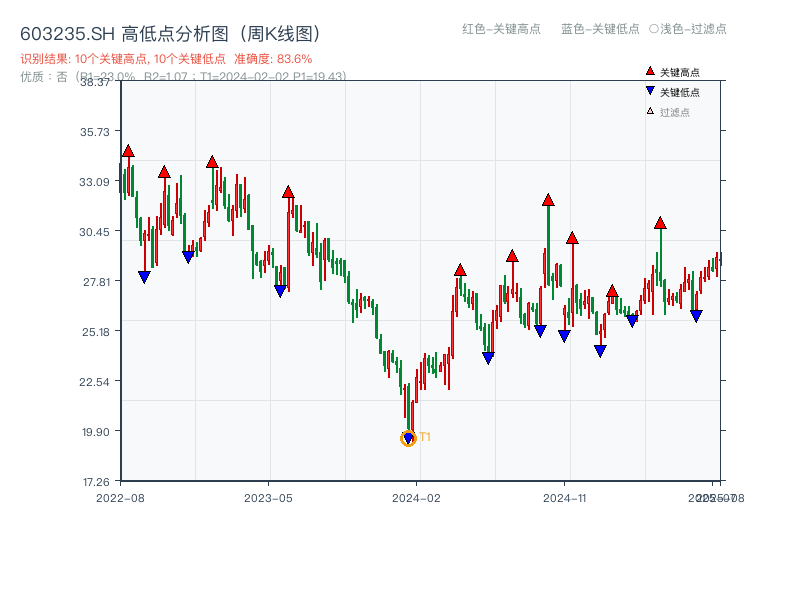Select the tallest red high marker before 2024-11
The width and height of the screenshot is (800, 600).
pyautogui.click(x=548, y=200)
